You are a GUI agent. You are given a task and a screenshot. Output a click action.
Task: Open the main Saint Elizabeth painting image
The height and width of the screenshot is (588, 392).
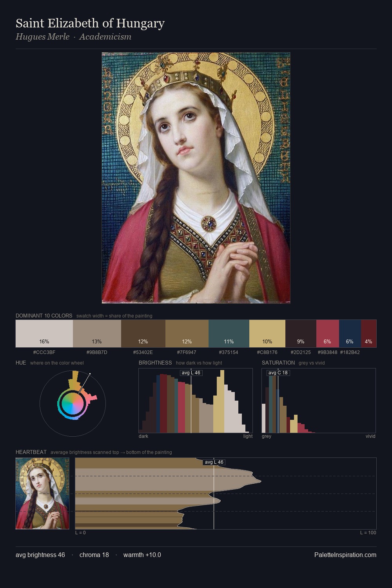click(x=196, y=178)
